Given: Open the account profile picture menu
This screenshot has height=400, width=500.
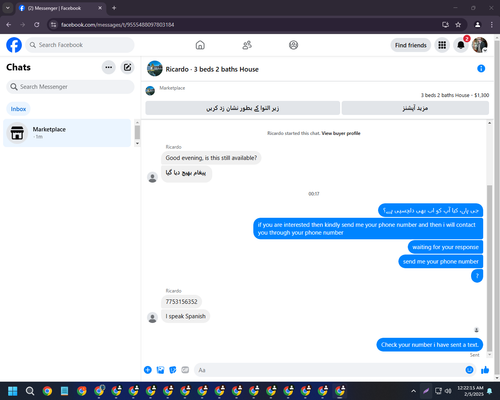Looking at the screenshot, I should point(480,45).
